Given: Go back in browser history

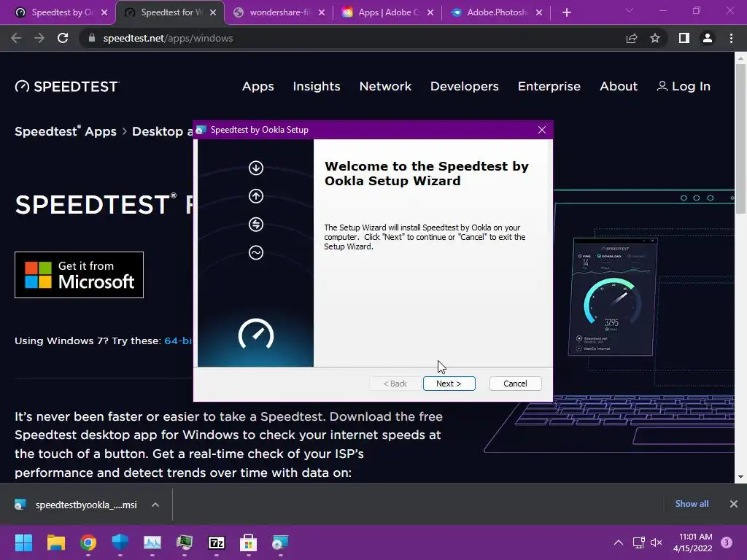Looking at the screenshot, I should [16, 38].
